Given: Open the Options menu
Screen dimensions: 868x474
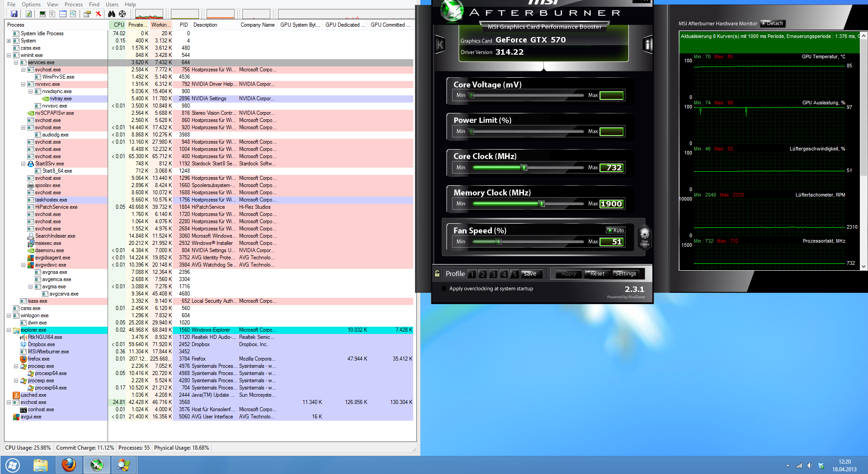Looking at the screenshot, I should click(x=31, y=5).
